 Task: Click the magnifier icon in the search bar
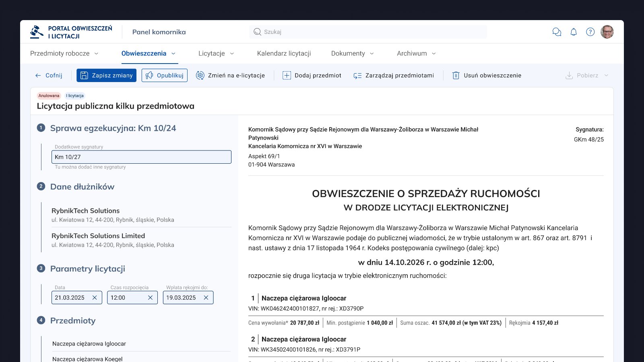(x=257, y=32)
